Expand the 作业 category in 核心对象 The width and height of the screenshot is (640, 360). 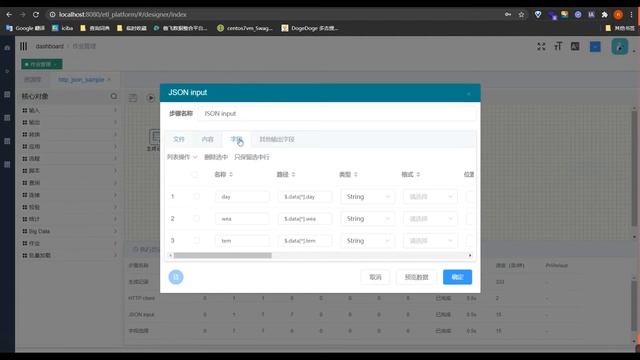coord(70,243)
